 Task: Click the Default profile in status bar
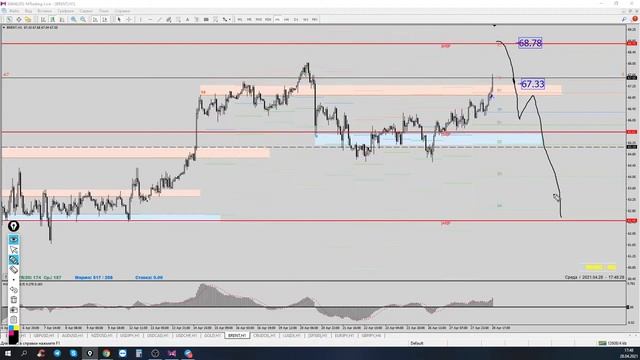tap(417, 343)
